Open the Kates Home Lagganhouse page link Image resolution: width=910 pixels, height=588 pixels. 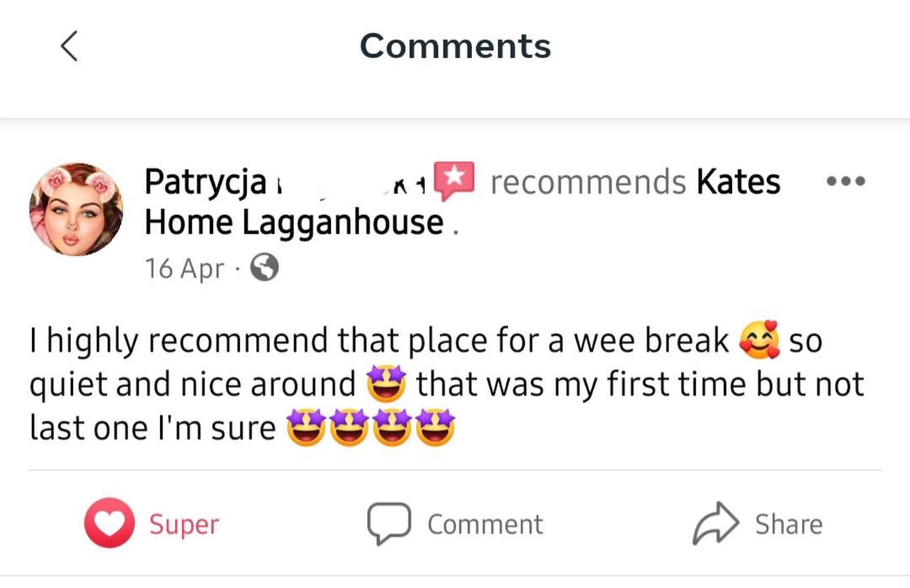point(462,202)
